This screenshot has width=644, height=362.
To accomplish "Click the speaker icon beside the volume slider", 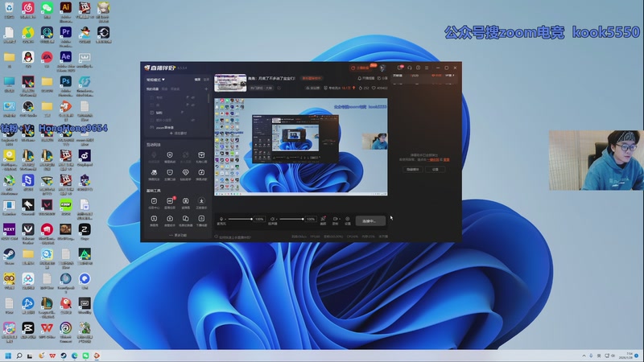I will (x=273, y=219).
